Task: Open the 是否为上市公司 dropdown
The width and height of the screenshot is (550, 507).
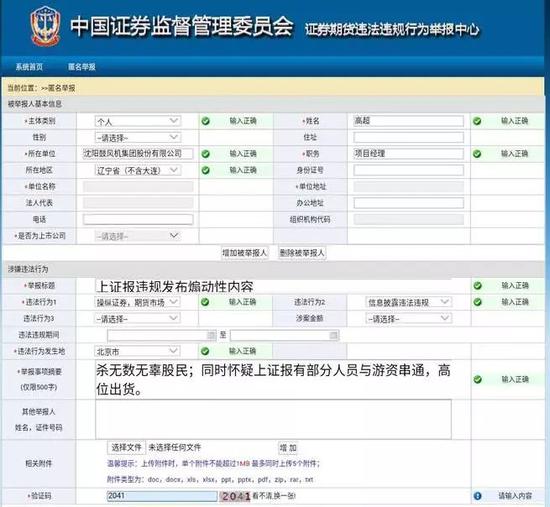Action: (x=138, y=236)
